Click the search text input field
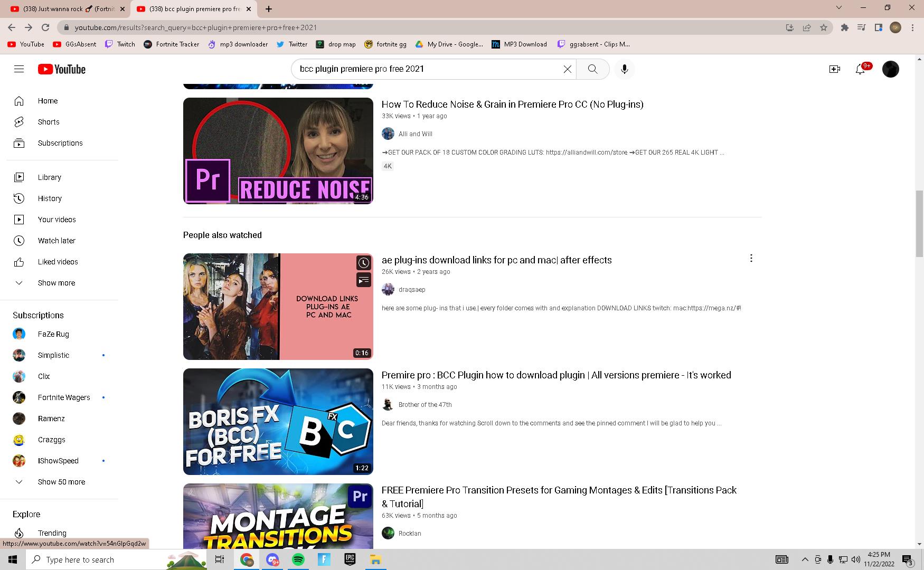The image size is (924, 570). coord(428,69)
